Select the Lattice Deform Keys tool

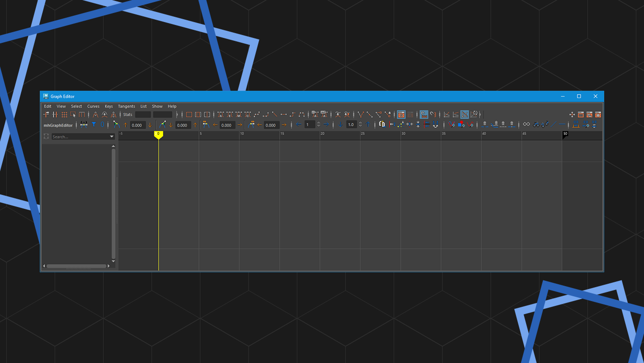point(65,114)
